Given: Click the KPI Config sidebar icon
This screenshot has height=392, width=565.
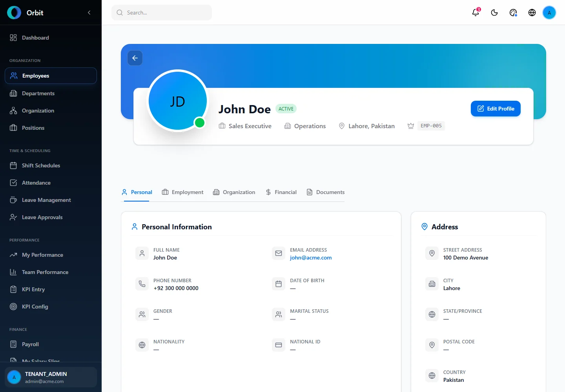Looking at the screenshot, I should pyautogui.click(x=13, y=307).
